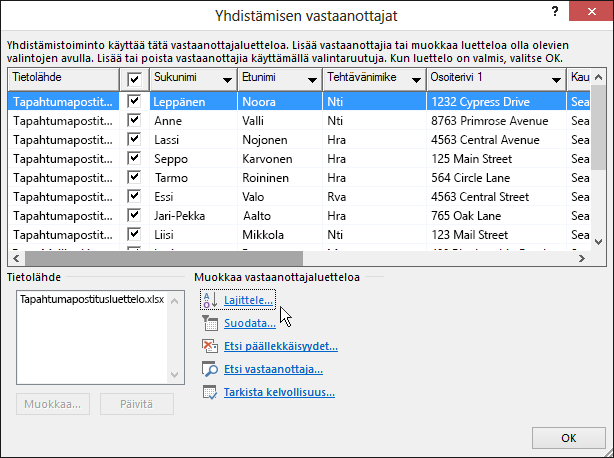Image resolution: width=614 pixels, height=458 pixels.
Task: Uncheck the Leppänen row checkbox
Action: [134, 101]
